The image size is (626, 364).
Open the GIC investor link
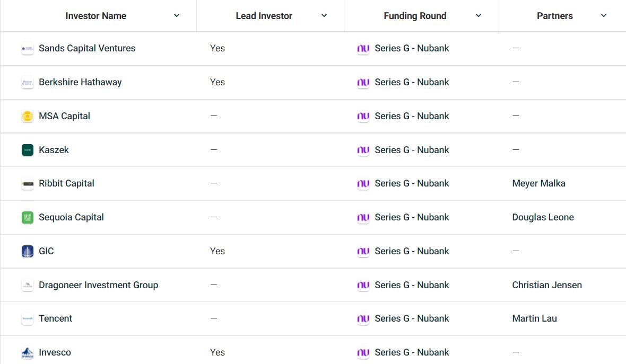[46, 251]
